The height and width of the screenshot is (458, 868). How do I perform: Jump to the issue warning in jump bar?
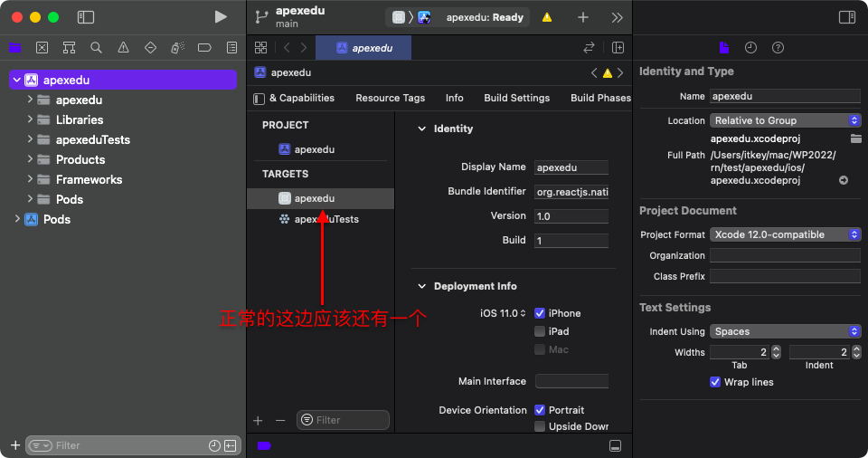(608, 73)
